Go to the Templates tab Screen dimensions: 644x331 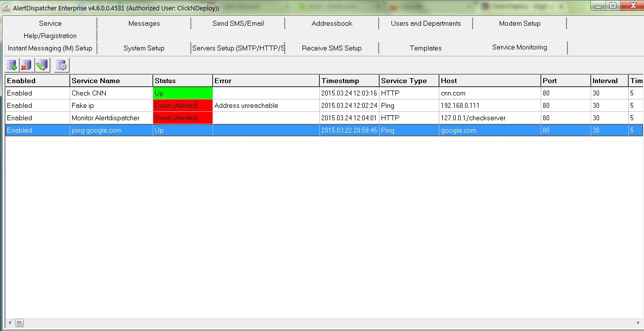click(426, 48)
